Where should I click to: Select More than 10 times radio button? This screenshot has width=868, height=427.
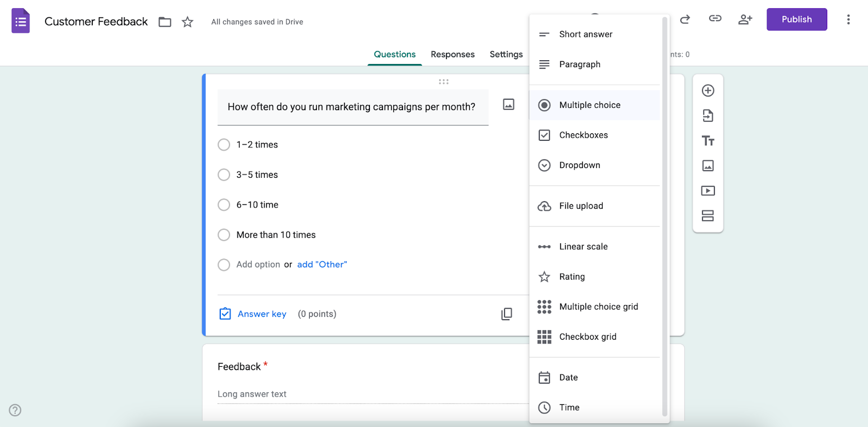click(224, 235)
